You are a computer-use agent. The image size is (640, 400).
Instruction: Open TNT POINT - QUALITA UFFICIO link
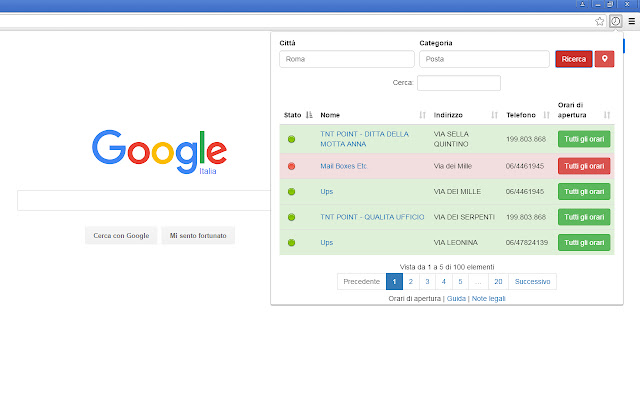372,217
